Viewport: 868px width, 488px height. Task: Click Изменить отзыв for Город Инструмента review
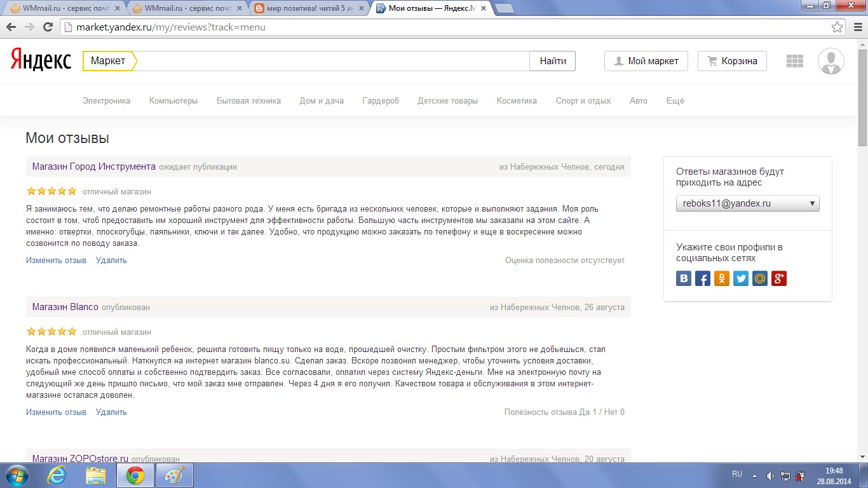pyautogui.click(x=56, y=260)
